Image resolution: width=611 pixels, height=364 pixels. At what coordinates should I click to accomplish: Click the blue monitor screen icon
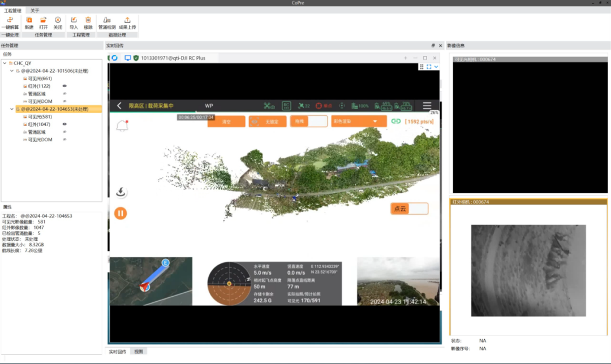coord(127,58)
